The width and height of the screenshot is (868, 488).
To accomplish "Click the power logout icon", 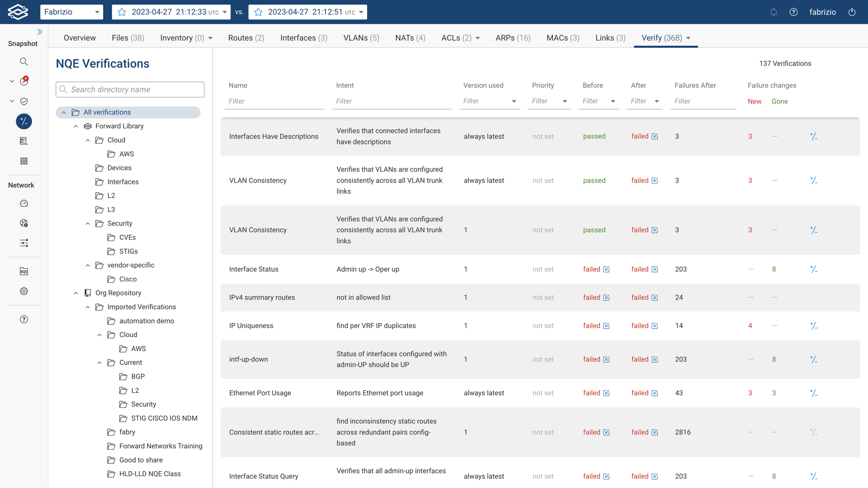I will click(x=852, y=12).
